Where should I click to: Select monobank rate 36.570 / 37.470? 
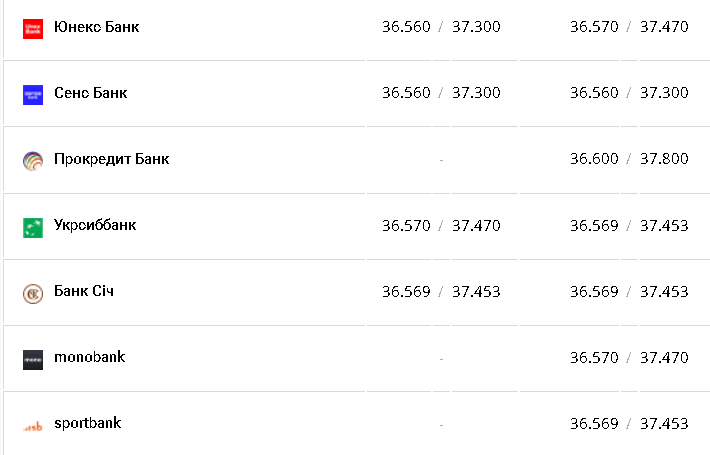(629, 357)
